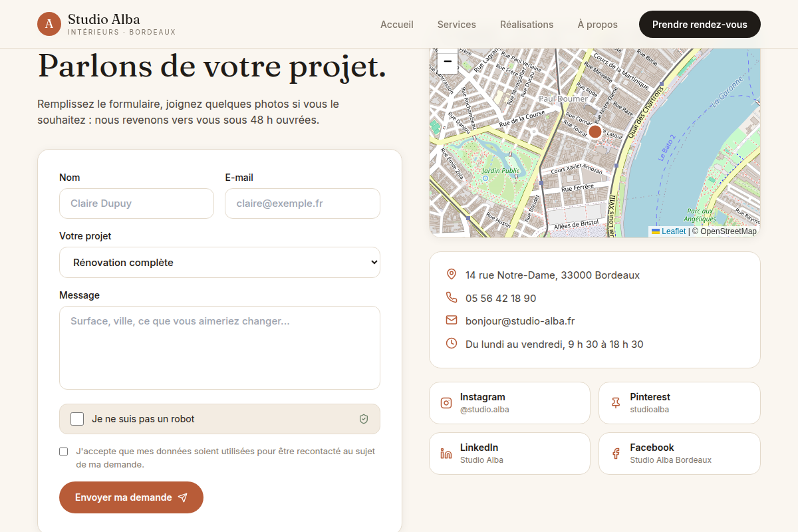The image size is (798, 532).
Task: Zoom out the map with minus button
Action: (448, 61)
